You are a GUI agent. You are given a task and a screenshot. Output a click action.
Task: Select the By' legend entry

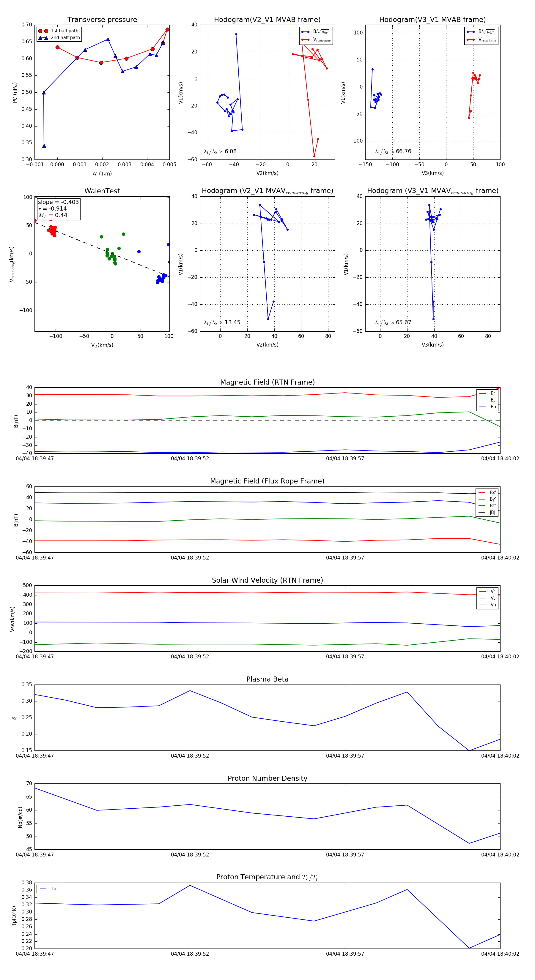tap(487, 499)
